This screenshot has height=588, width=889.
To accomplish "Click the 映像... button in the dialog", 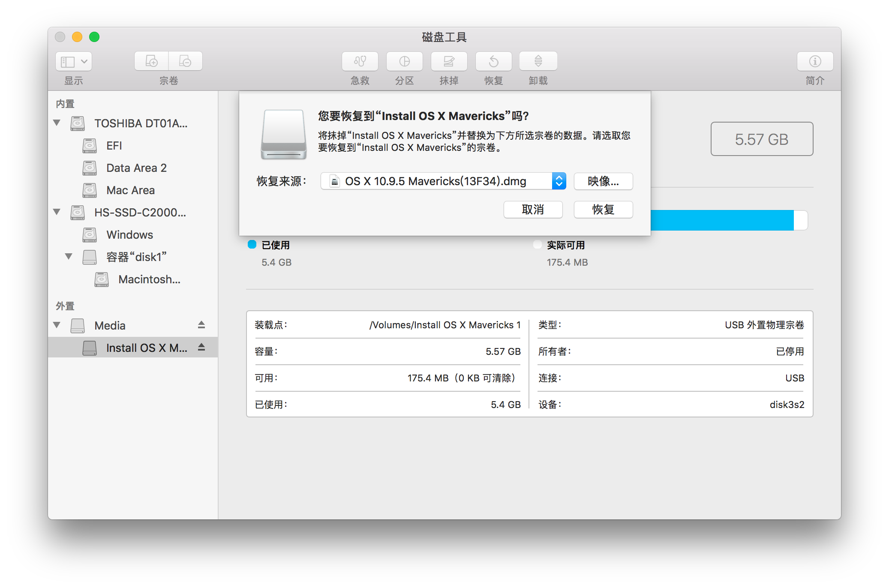I will (603, 181).
